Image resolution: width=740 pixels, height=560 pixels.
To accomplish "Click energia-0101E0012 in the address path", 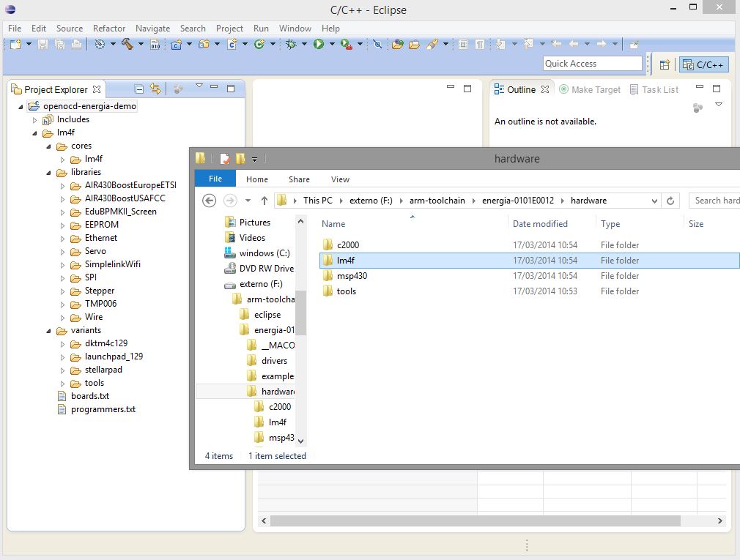I will click(518, 201).
